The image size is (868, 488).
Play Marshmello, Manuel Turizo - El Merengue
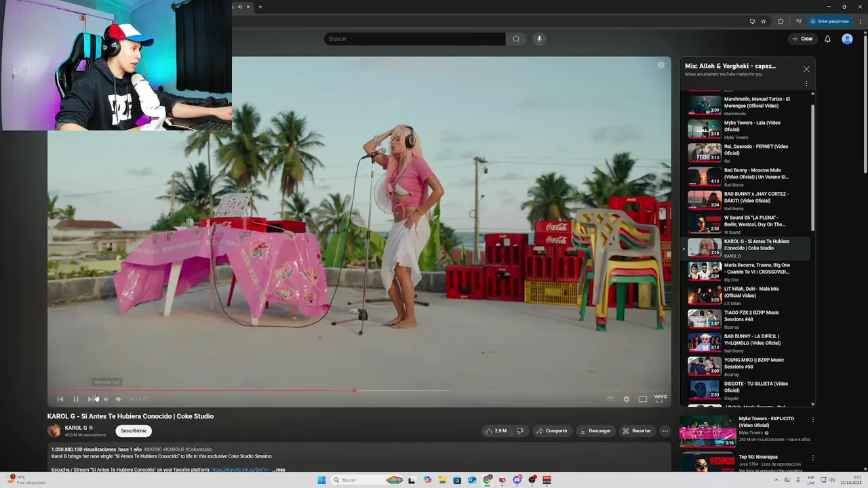[745, 105]
